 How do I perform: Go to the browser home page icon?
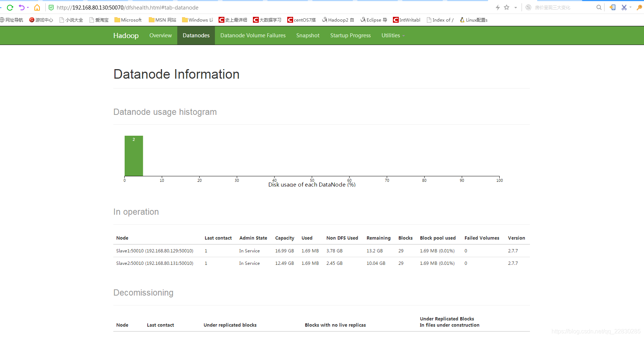[37, 7]
